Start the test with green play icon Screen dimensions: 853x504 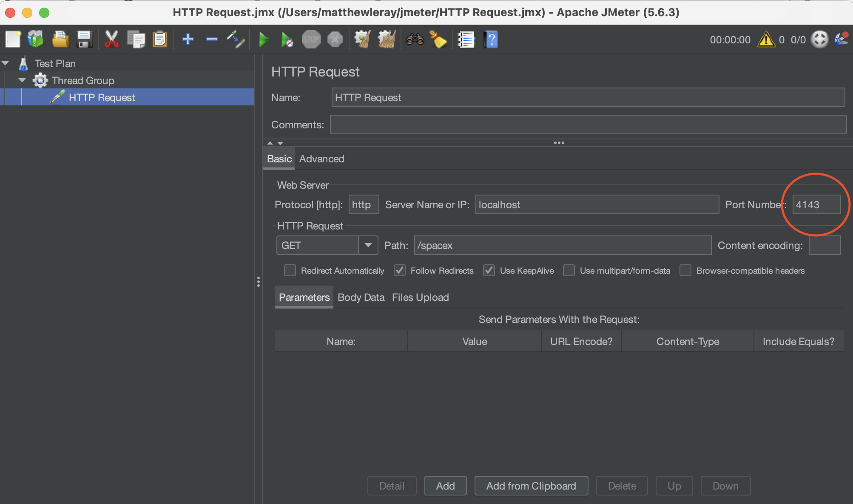click(x=264, y=40)
